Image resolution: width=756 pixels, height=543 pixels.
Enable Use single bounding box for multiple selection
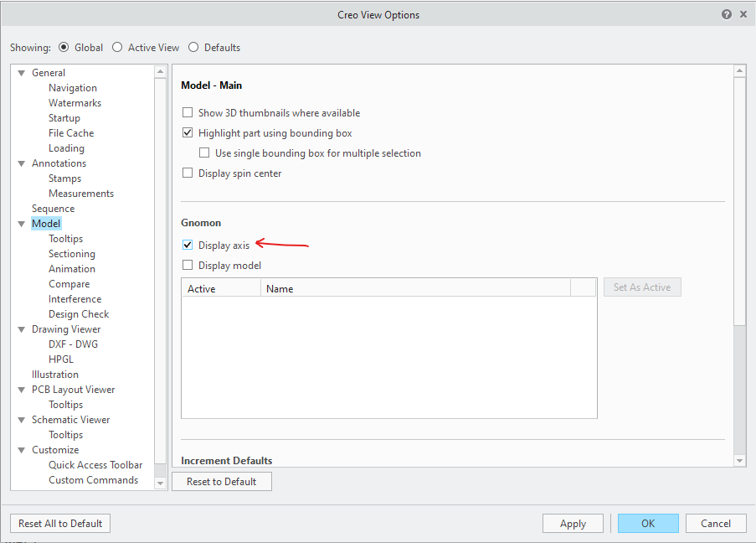click(x=204, y=153)
